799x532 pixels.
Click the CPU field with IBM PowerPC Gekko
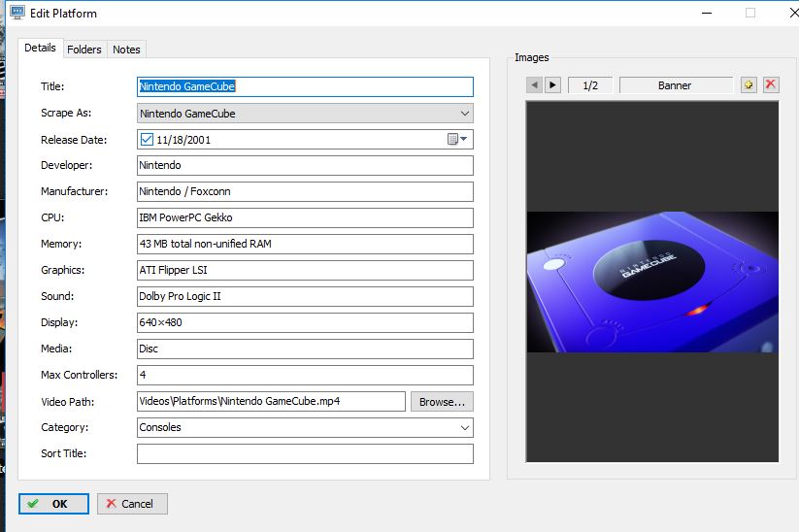[305, 218]
